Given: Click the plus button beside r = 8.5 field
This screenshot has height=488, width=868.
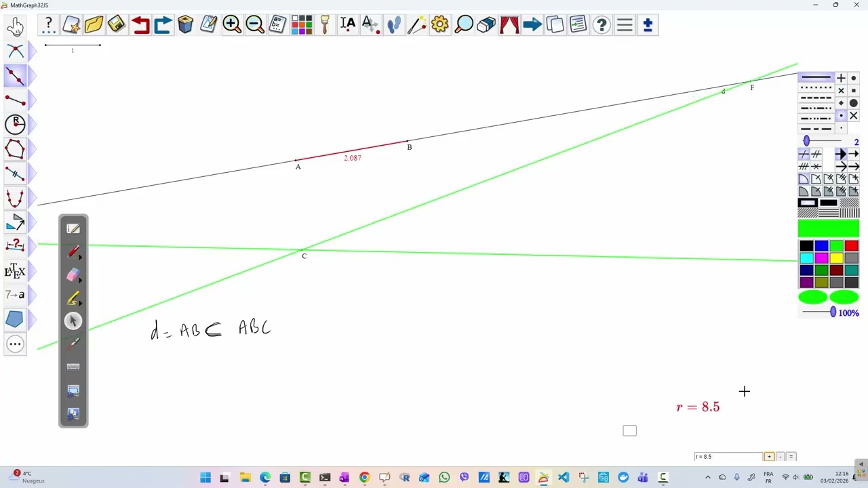Looking at the screenshot, I should (x=769, y=457).
